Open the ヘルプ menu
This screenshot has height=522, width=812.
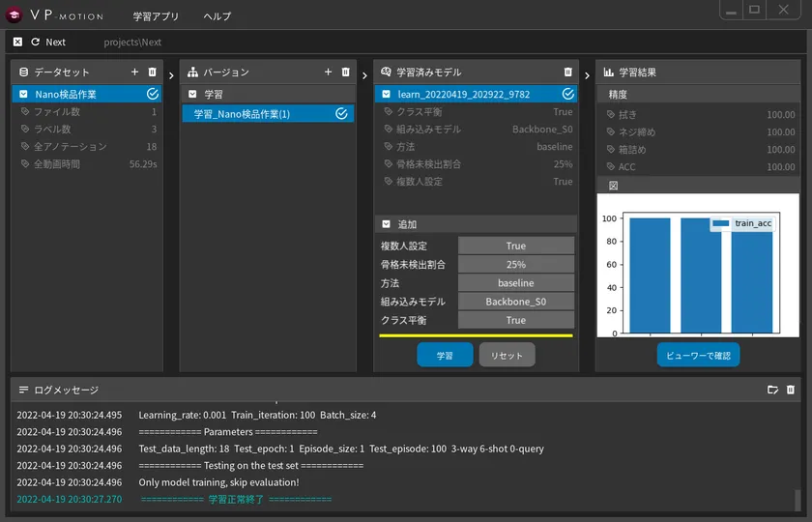click(x=217, y=16)
